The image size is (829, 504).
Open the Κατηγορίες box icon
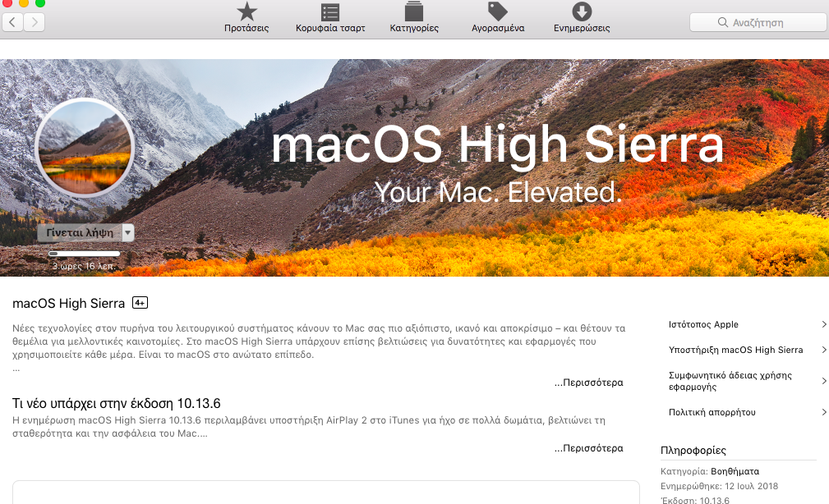[x=414, y=11]
